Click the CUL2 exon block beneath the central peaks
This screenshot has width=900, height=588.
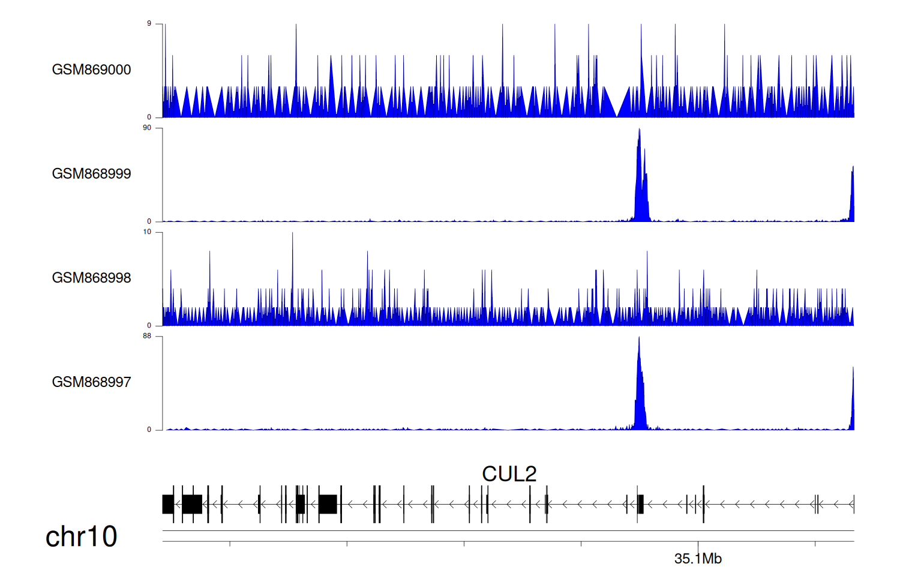click(641, 504)
